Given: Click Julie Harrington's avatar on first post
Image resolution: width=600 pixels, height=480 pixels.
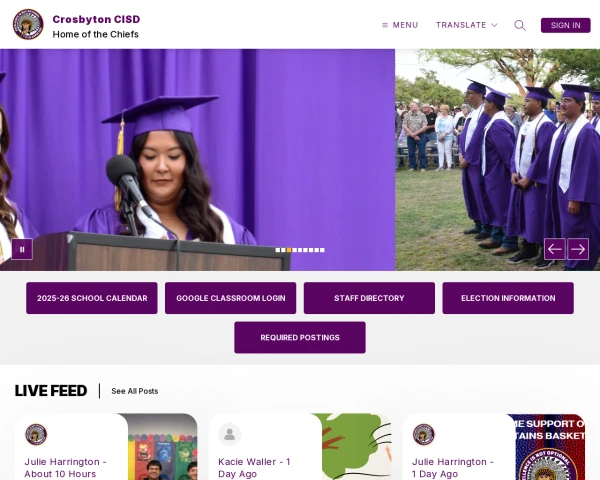Looking at the screenshot, I should tap(36, 434).
